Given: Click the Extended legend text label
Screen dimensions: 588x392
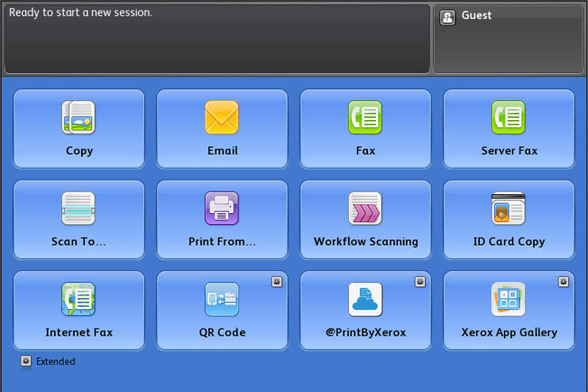Looking at the screenshot, I should click(x=56, y=362).
